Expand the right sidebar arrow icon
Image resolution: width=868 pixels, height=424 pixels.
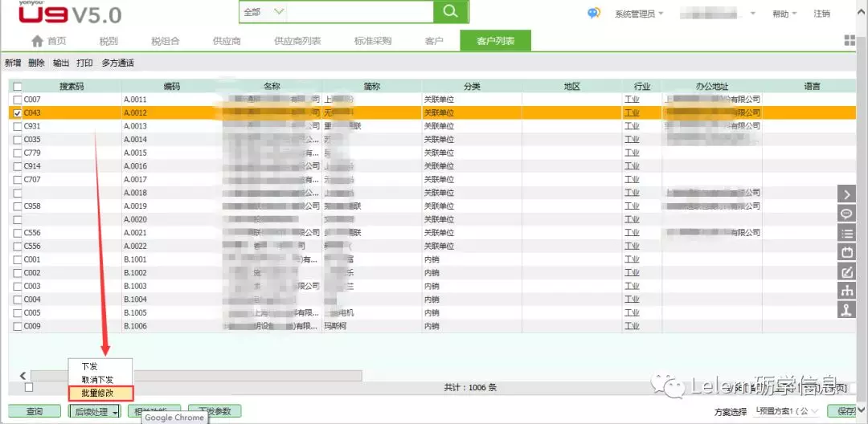point(847,194)
